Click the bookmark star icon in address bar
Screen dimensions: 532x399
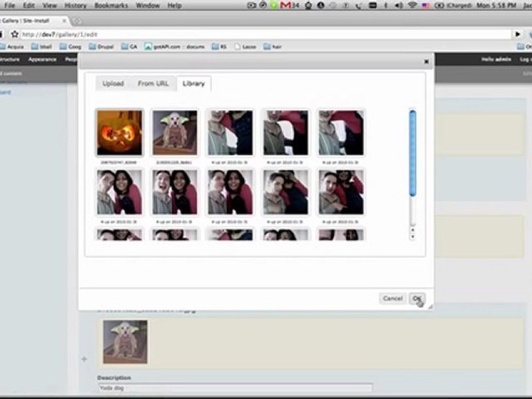point(14,34)
